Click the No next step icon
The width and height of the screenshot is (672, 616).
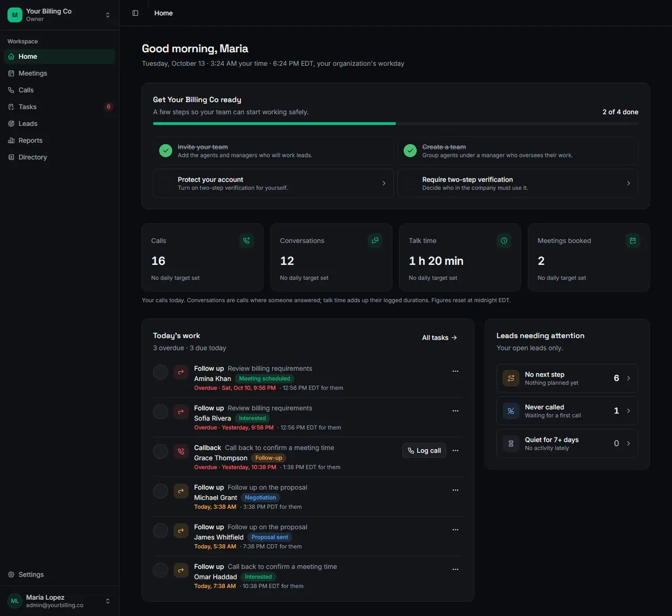511,378
